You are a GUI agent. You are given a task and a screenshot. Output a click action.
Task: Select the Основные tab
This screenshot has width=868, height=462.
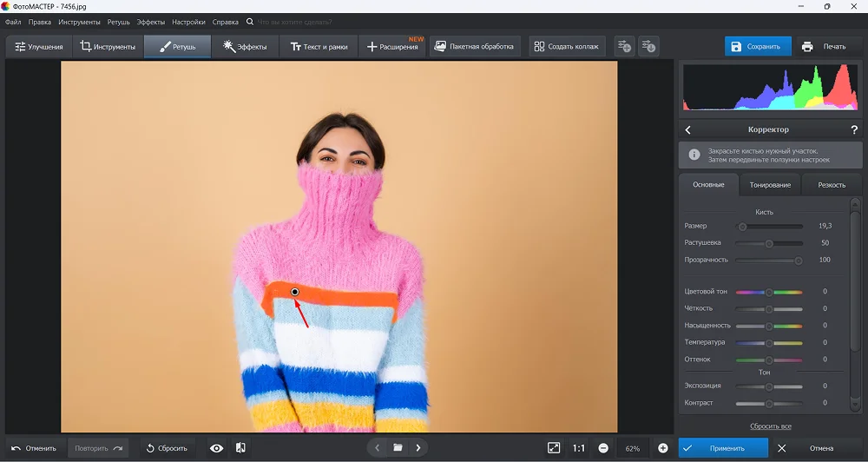pyautogui.click(x=708, y=185)
